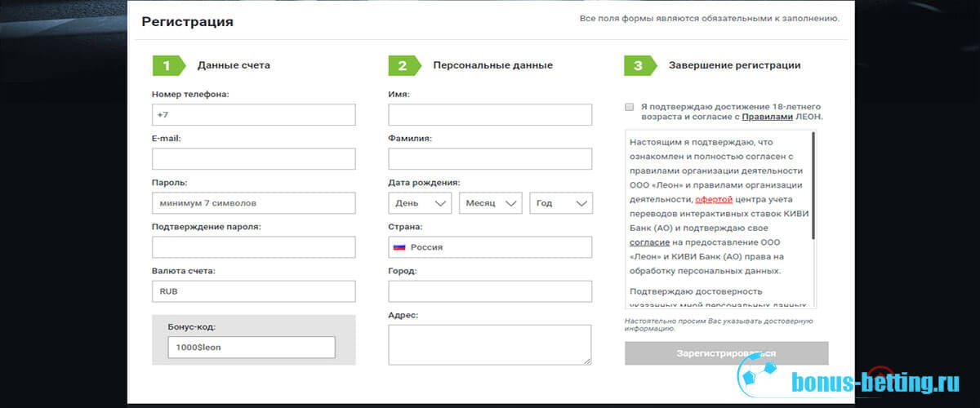Expand the 'Месяц' birth month dropdown

pos(490,203)
